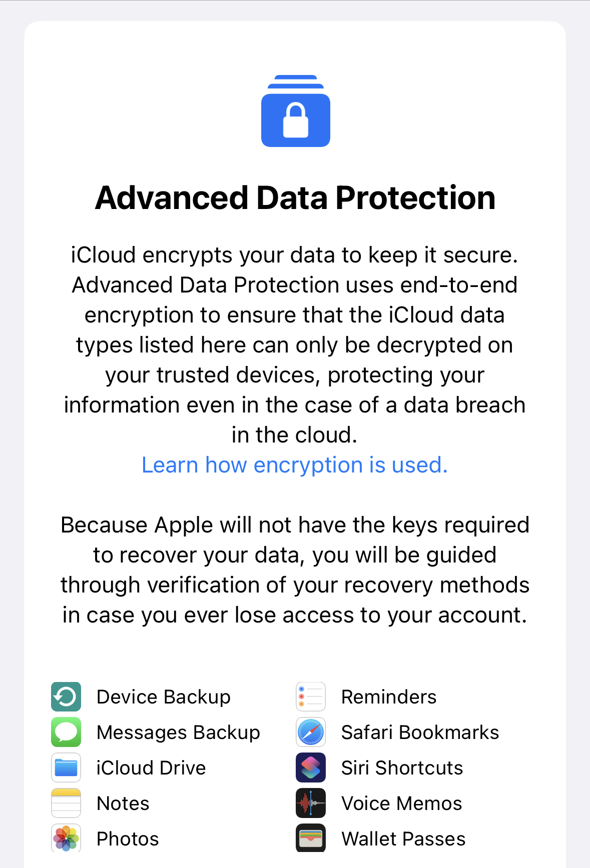Image resolution: width=590 pixels, height=868 pixels.
Task: Tap the Reminders list icon
Action: 311,696
